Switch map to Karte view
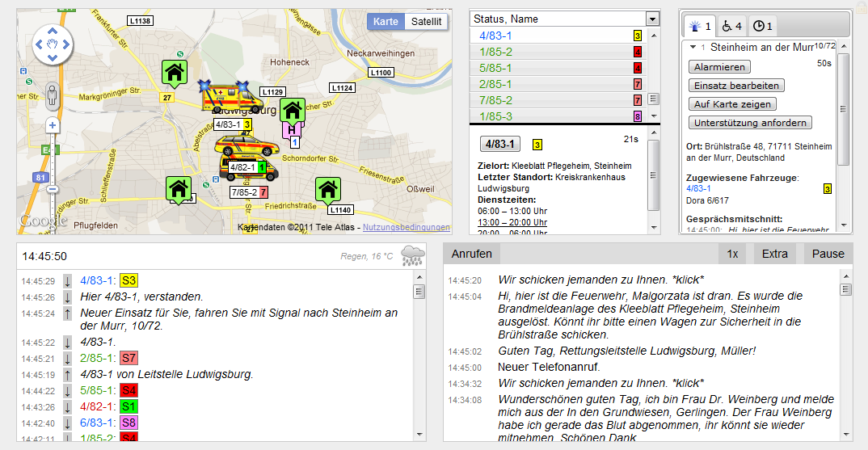The image size is (868, 450). click(386, 22)
